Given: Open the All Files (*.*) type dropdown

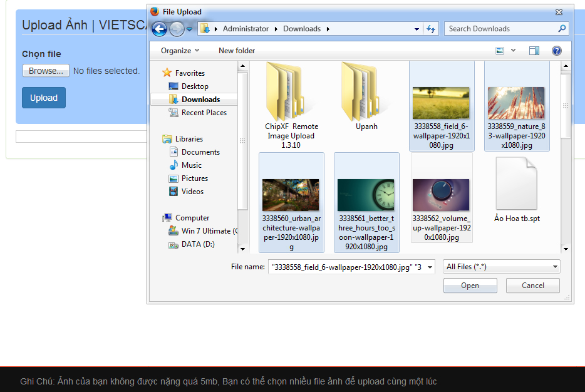Looking at the screenshot, I should click(x=502, y=267).
